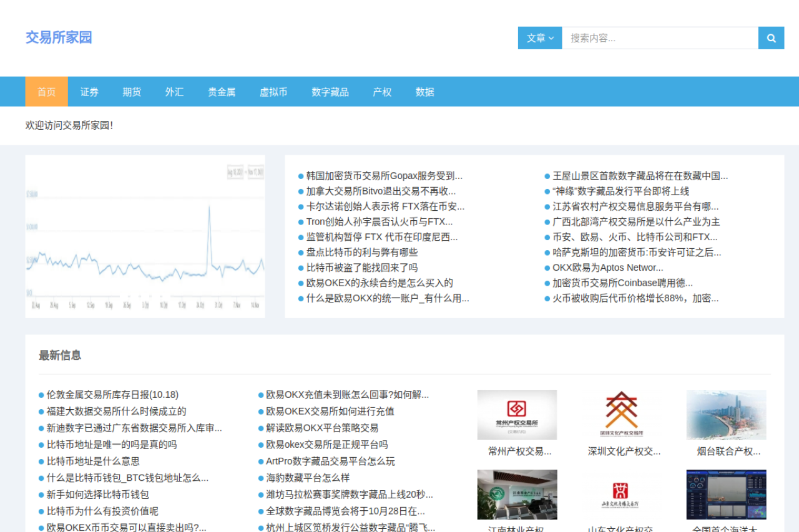Open 什么是比特币钱包_BTC钱包地址怎么... article
The image size is (799, 532).
coord(127,478)
